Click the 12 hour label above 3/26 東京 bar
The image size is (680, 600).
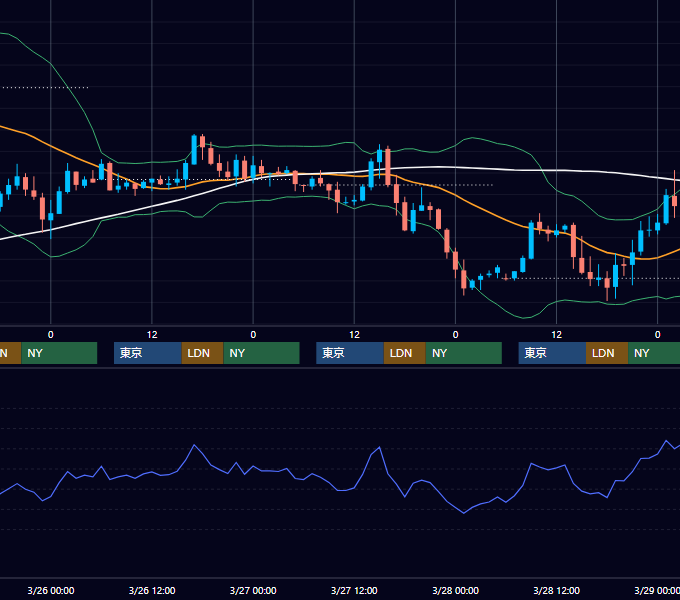[x=152, y=335]
